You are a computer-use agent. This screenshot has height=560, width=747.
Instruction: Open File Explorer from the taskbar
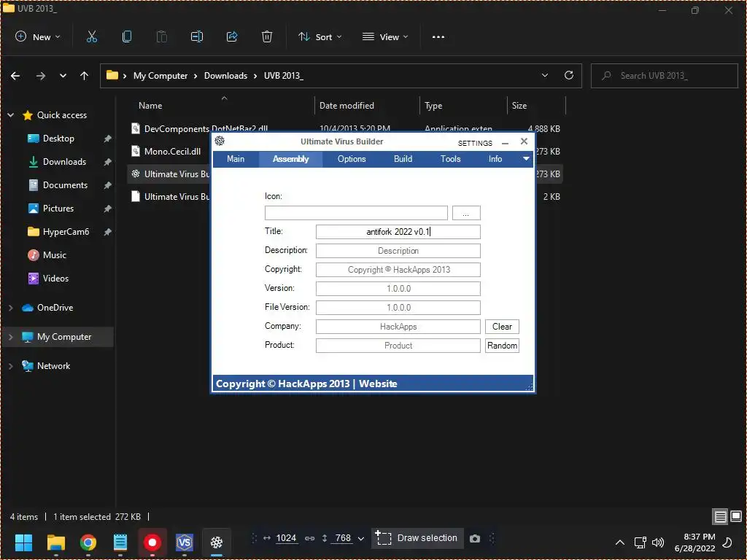[x=55, y=542]
